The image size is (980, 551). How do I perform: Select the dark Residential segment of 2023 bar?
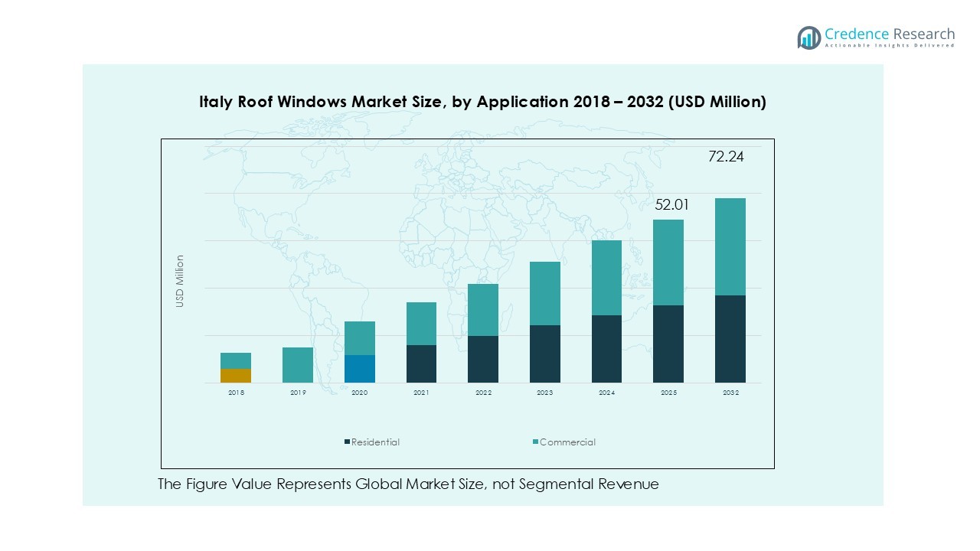point(545,354)
